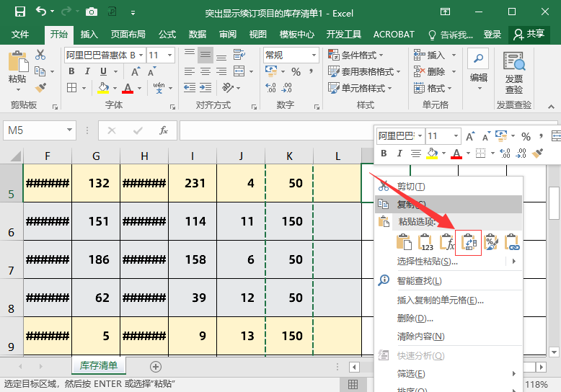
Task: Toggle italic in the ribbon font group
Action: [87, 71]
